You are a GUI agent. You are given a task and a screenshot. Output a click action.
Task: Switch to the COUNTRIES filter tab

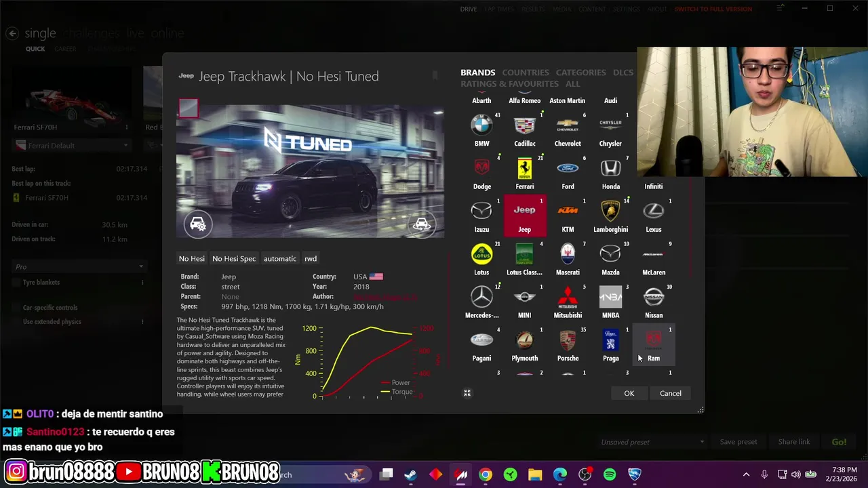526,73
